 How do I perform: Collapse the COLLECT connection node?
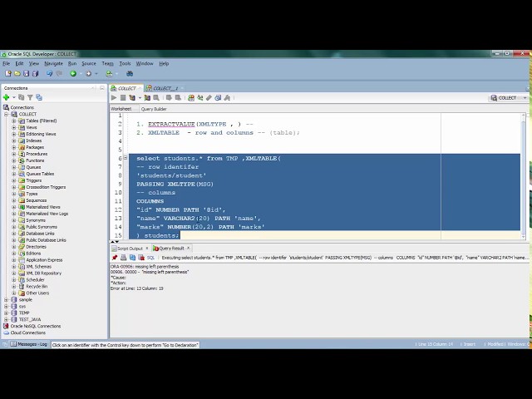(6, 114)
